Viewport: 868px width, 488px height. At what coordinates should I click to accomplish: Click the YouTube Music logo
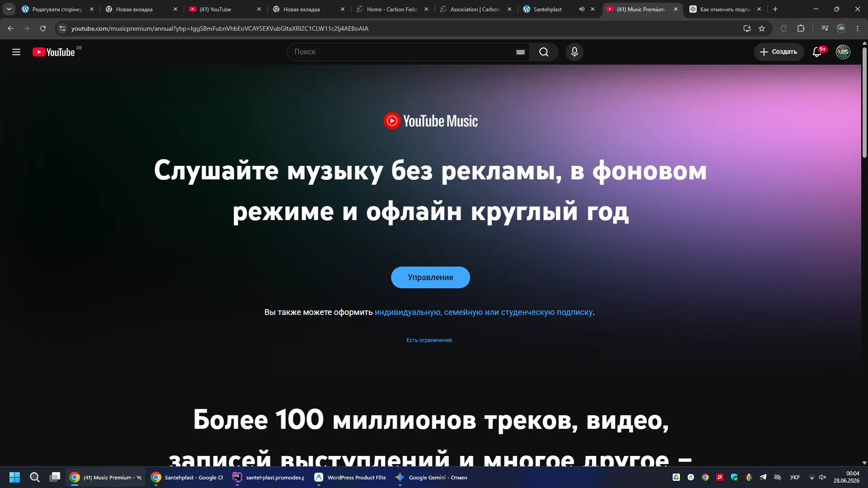(x=430, y=121)
